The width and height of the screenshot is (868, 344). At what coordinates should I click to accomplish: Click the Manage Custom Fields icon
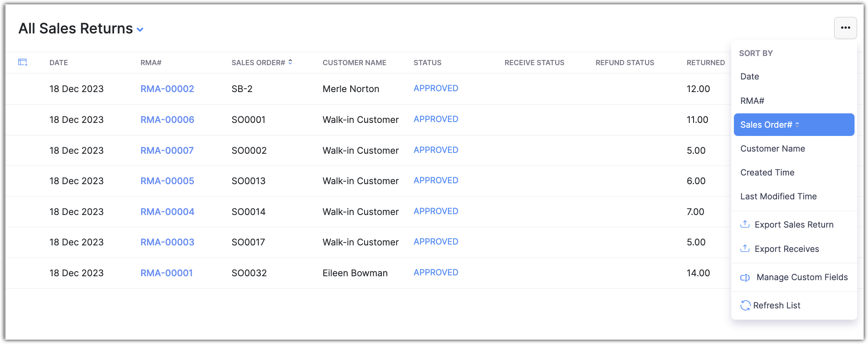tap(745, 277)
